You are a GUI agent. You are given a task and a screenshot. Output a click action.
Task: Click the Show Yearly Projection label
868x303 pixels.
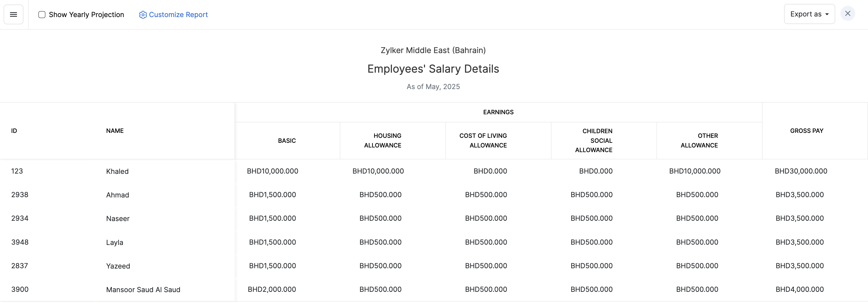tap(86, 15)
